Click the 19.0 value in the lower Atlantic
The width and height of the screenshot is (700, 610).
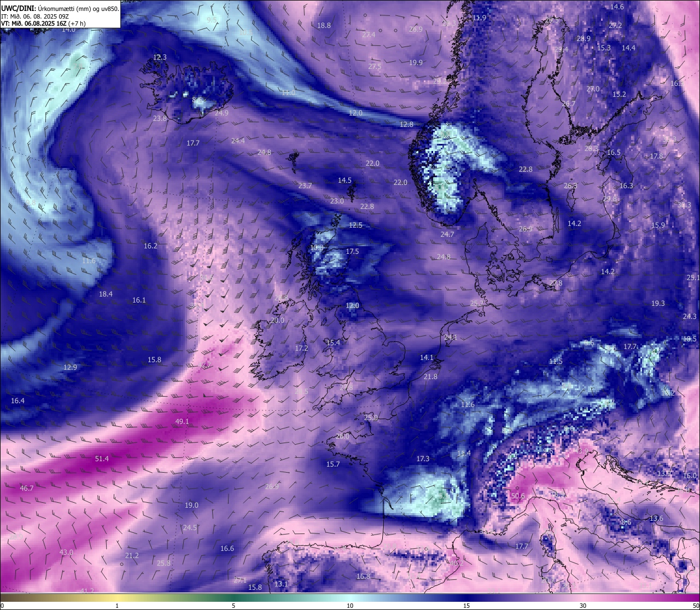coord(191,505)
